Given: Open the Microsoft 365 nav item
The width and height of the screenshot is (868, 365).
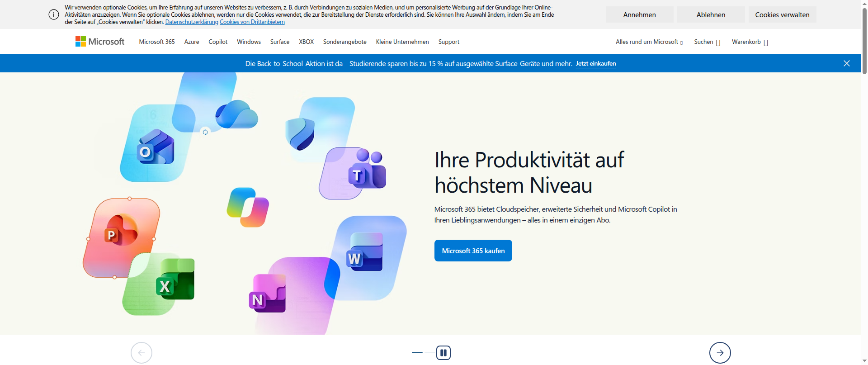Looking at the screenshot, I should click(x=157, y=42).
